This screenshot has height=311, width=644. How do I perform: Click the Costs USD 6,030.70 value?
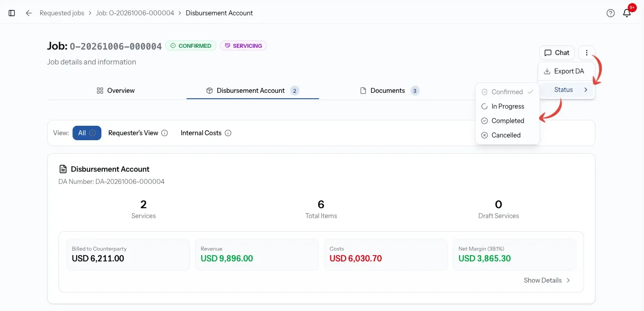click(x=356, y=259)
